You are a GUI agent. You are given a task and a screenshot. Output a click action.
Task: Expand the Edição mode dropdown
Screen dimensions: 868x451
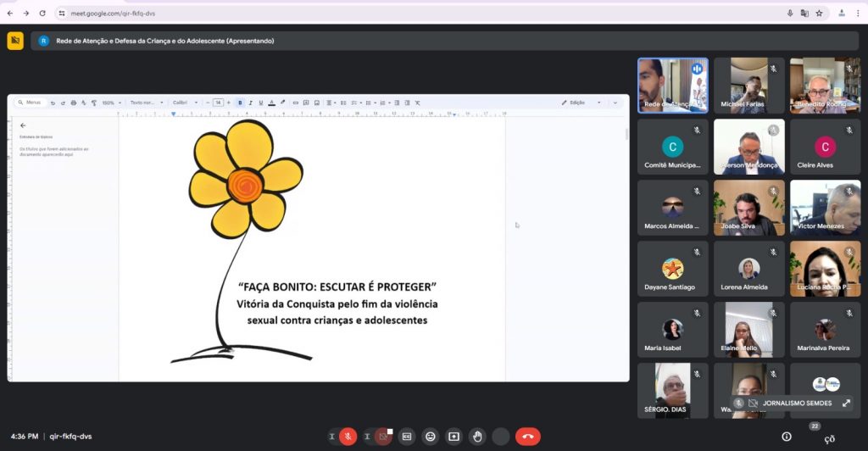581,103
